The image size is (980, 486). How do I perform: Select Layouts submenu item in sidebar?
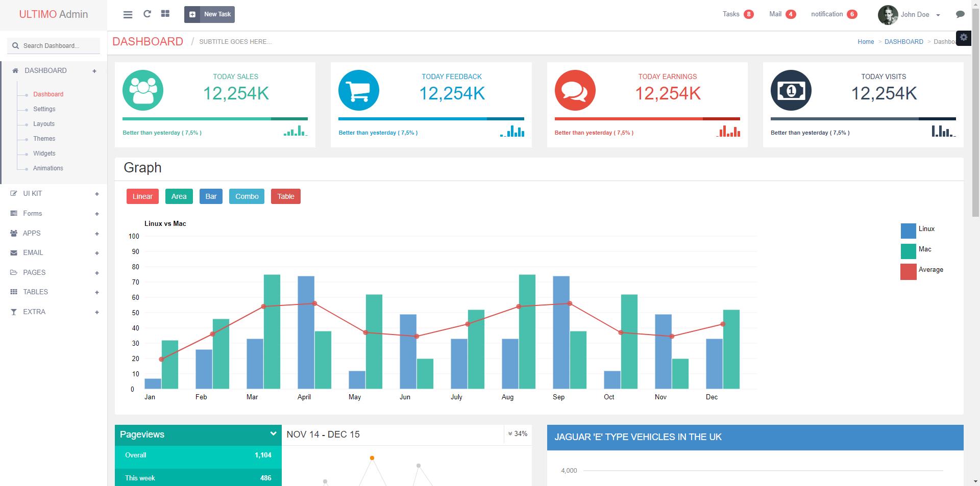(44, 124)
